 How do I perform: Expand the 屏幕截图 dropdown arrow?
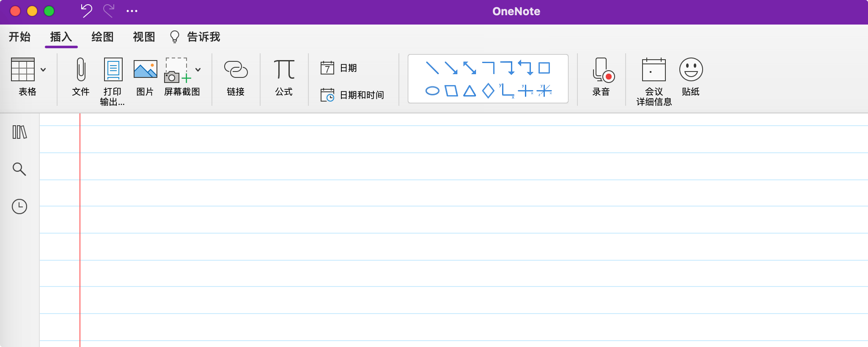(198, 70)
